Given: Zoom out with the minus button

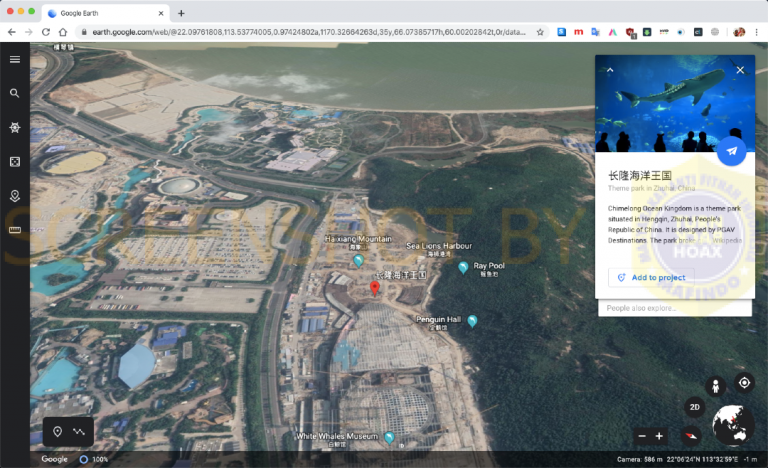Looking at the screenshot, I should (x=642, y=436).
